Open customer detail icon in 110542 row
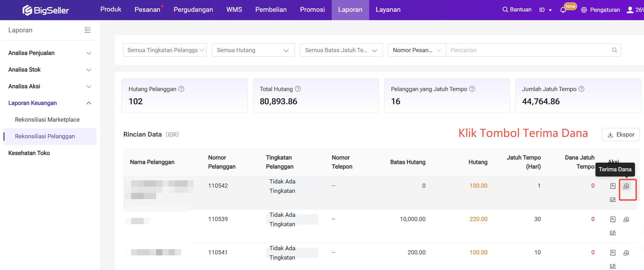 (x=613, y=199)
